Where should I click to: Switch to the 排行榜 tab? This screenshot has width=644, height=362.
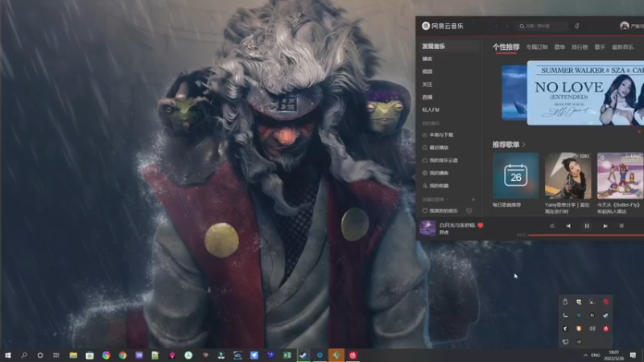coord(580,47)
